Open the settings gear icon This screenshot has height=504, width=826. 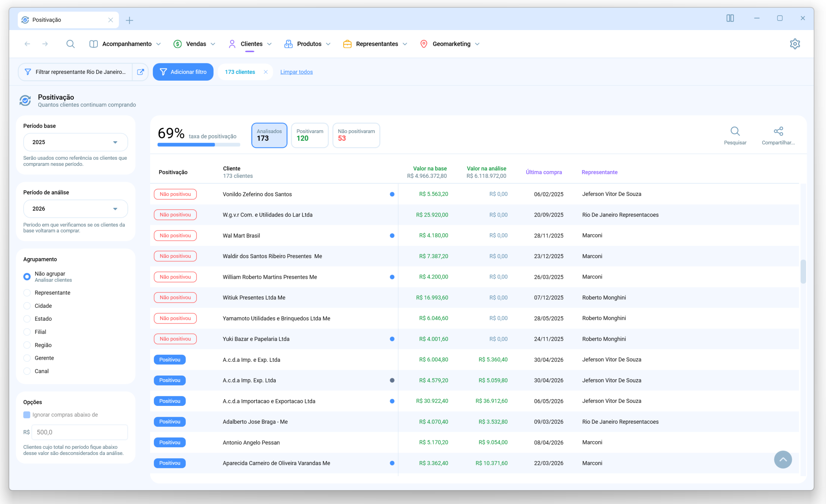[x=795, y=44]
